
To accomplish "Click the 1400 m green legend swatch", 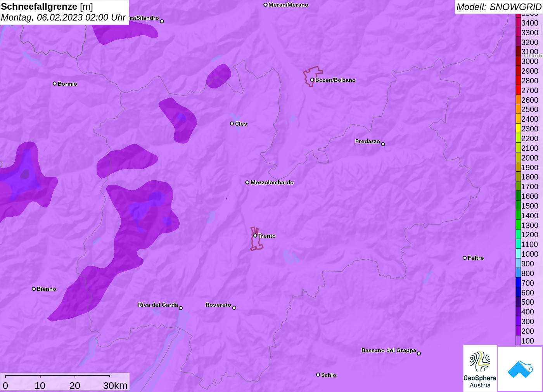I will click(518, 215).
